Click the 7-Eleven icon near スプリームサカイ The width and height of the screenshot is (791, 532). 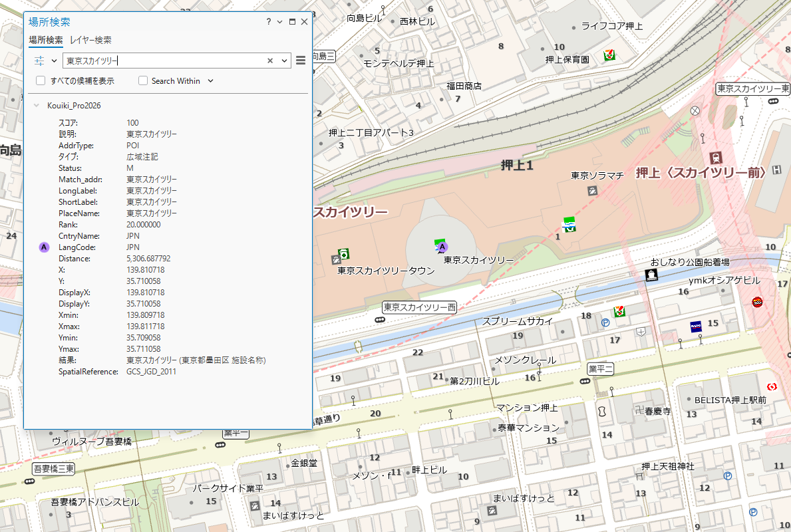pos(619,311)
